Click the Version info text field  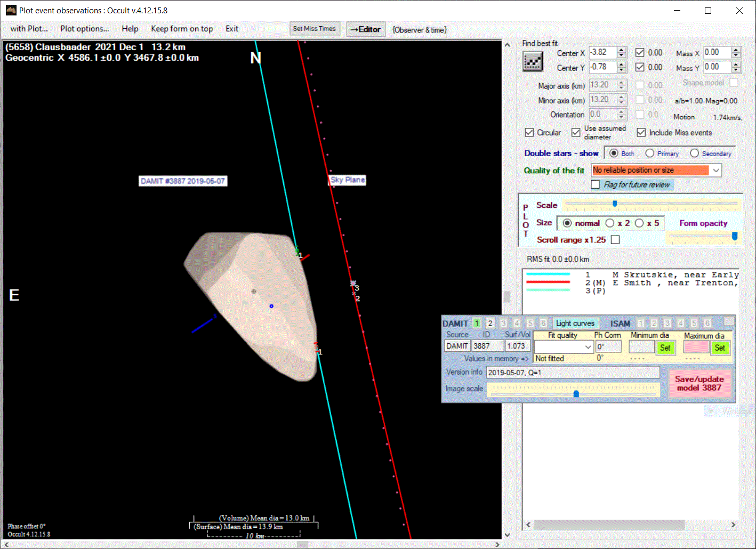(573, 373)
